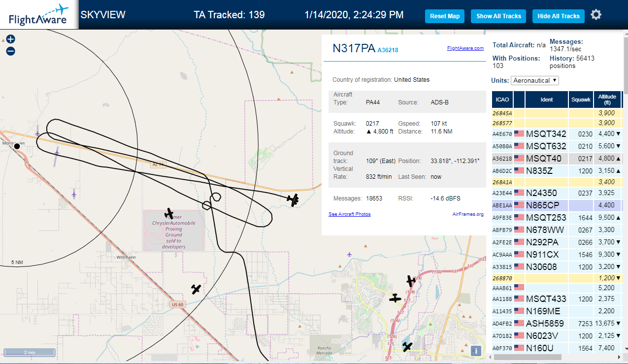
Task: Select row with ICAO 268870
Action: [x=557, y=278]
